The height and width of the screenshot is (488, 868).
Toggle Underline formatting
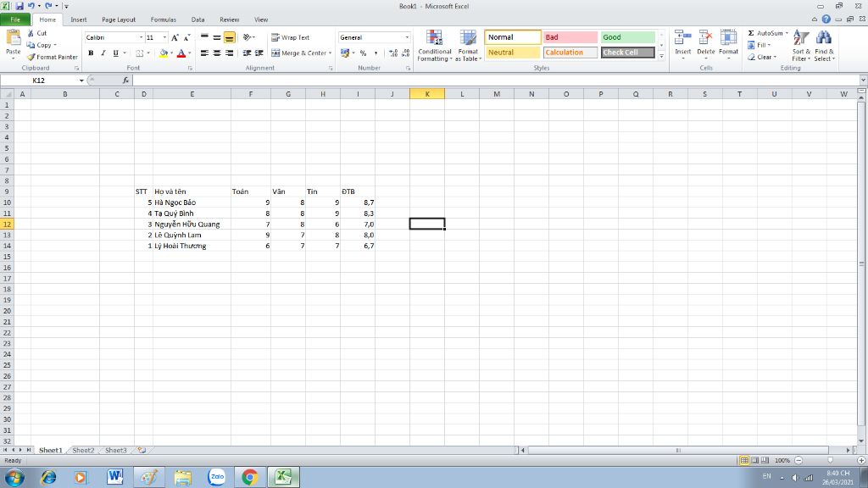(x=115, y=53)
